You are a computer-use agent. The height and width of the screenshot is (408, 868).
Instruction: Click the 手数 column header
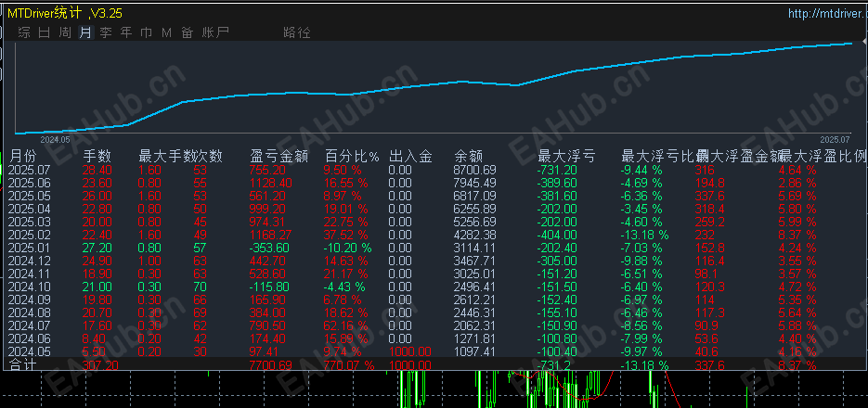coord(97,157)
